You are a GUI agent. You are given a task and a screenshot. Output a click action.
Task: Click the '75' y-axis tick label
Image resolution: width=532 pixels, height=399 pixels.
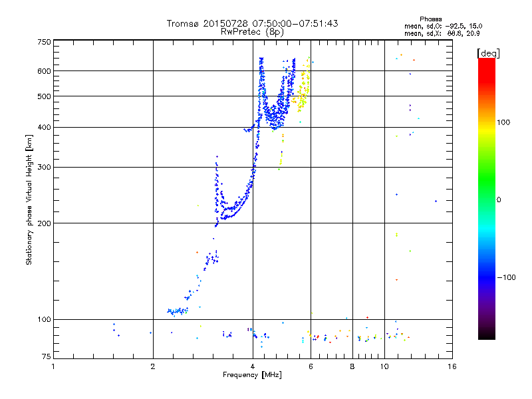click(x=46, y=356)
